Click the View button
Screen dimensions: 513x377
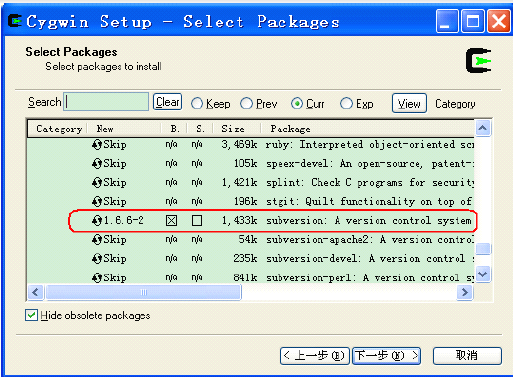click(409, 103)
